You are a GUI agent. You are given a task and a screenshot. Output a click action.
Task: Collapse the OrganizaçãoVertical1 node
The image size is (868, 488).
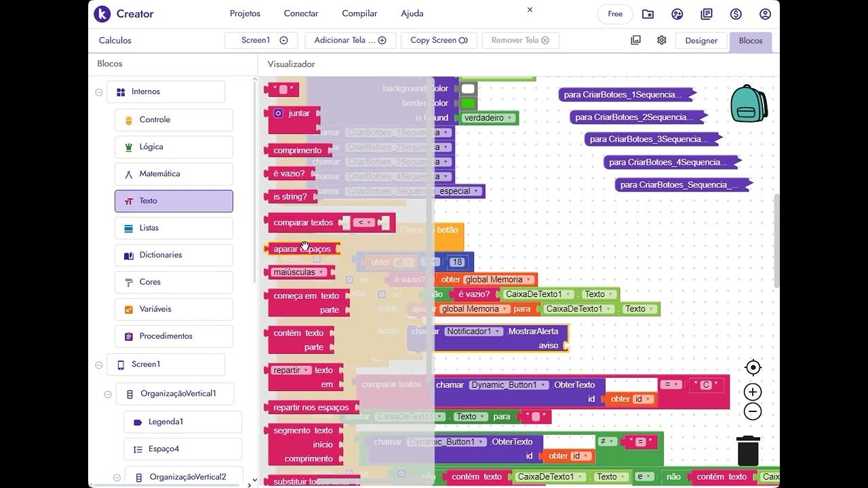[108, 394]
